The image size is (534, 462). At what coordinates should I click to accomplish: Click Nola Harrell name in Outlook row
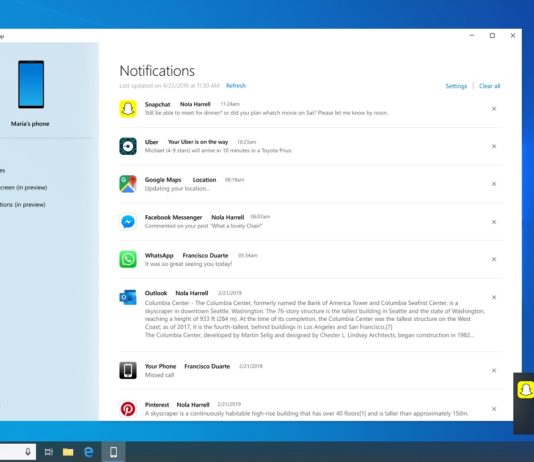tap(192, 293)
